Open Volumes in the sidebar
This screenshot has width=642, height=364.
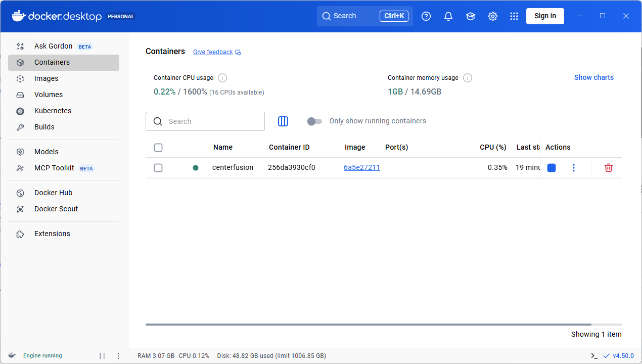point(64,95)
